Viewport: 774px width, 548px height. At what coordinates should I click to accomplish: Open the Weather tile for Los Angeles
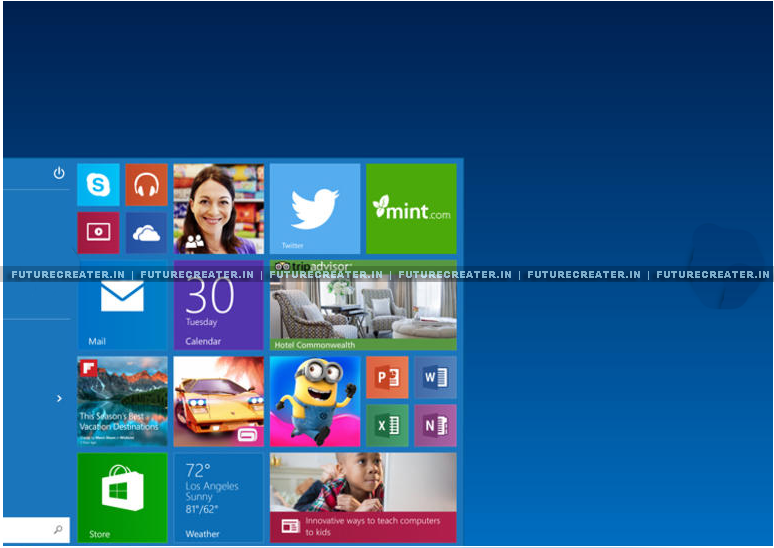pos(219,498)
